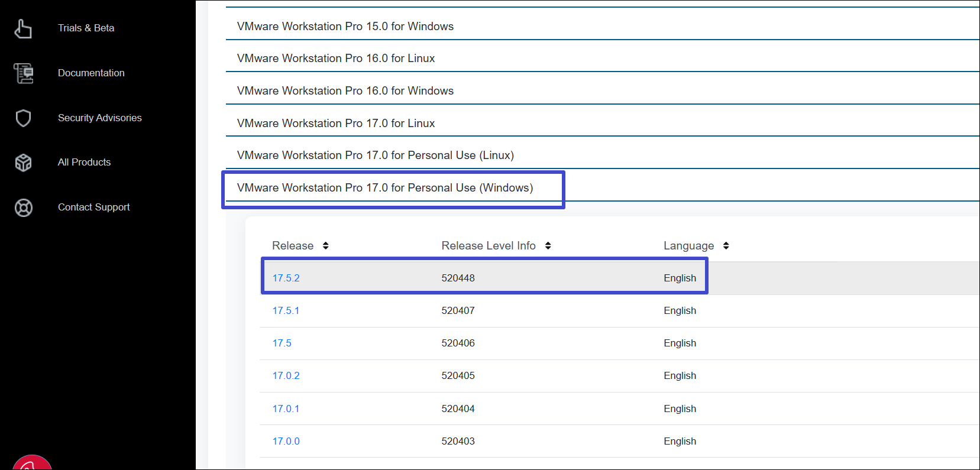980x470 pixels.
Task: Open release 17.0.0 link
Action: pos(286,442)
